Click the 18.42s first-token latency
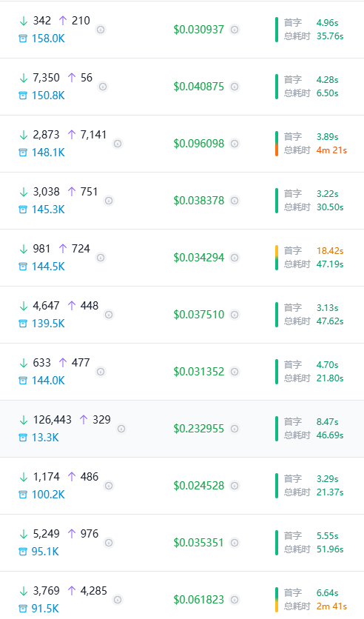Viewport: 364px width, 619px height. (330, 251)
